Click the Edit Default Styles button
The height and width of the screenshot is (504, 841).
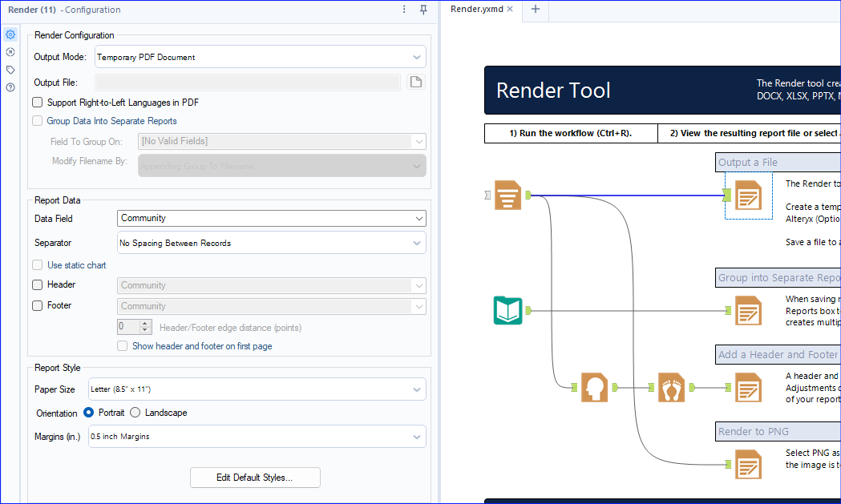(255, 477)
